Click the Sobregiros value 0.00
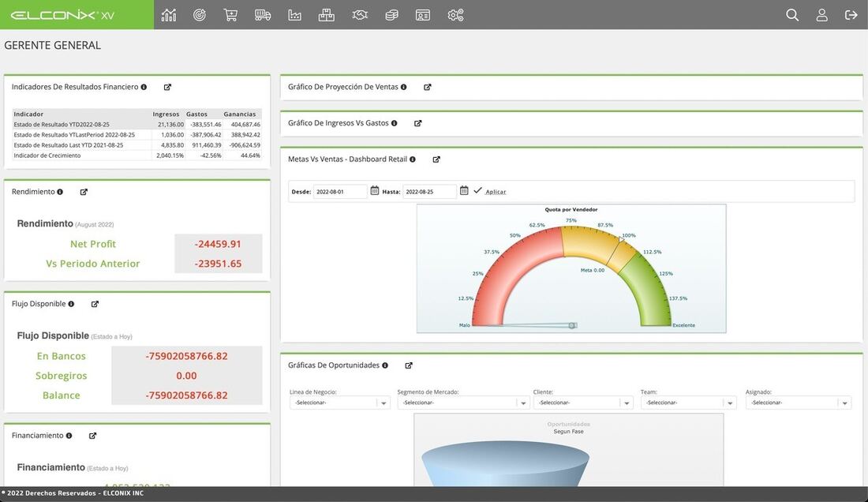 [186, 376]
